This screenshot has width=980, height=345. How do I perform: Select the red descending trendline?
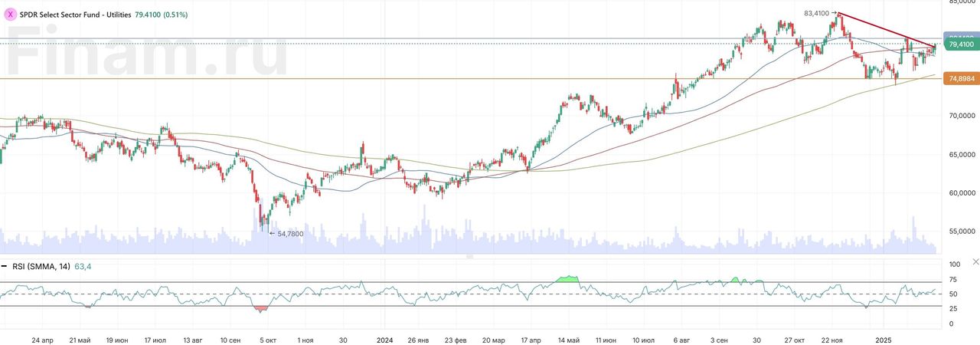click(887, 31)
